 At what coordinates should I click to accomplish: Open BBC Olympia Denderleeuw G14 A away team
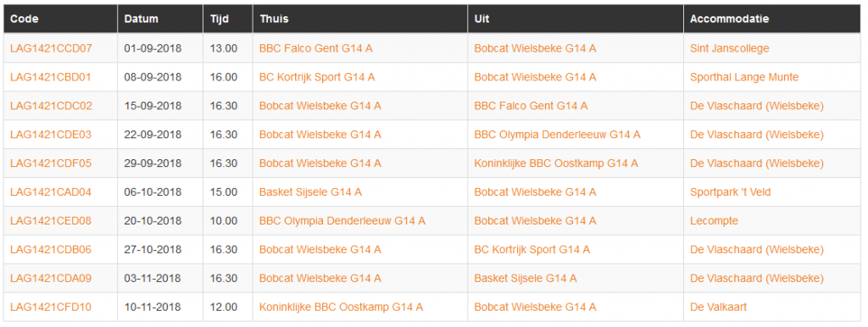tap(557, 135)
